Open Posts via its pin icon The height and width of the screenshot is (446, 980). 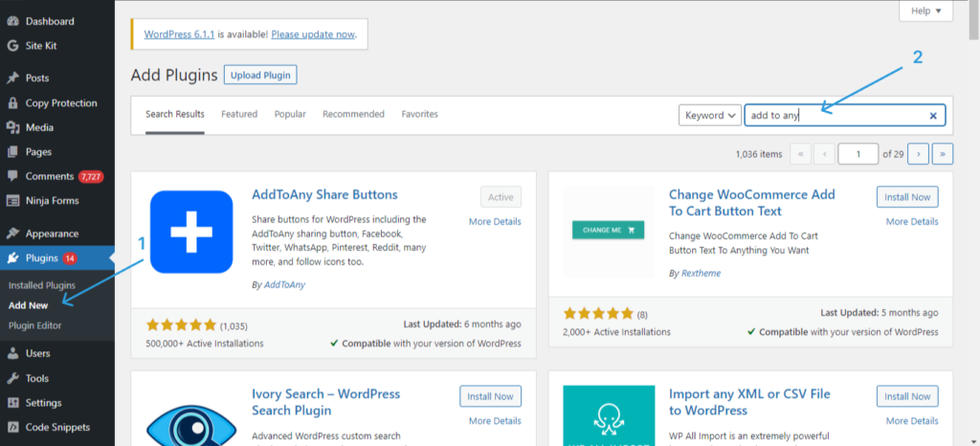pos(12,78)
